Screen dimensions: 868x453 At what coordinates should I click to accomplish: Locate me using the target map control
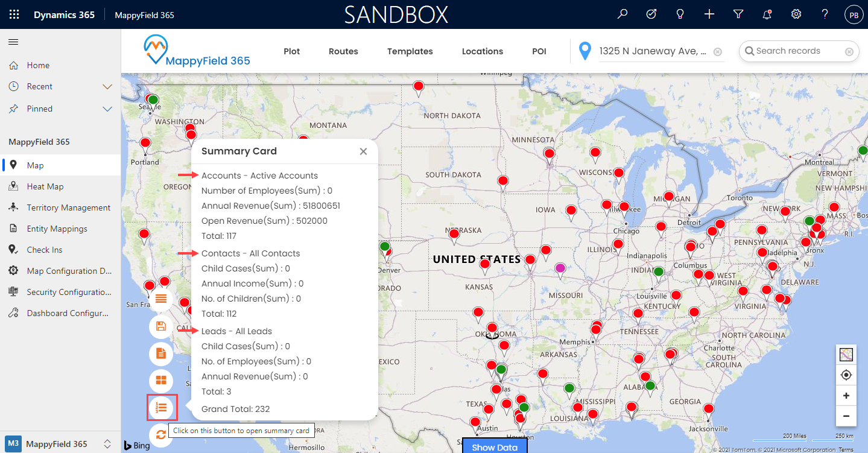click(x=846, y=375)
